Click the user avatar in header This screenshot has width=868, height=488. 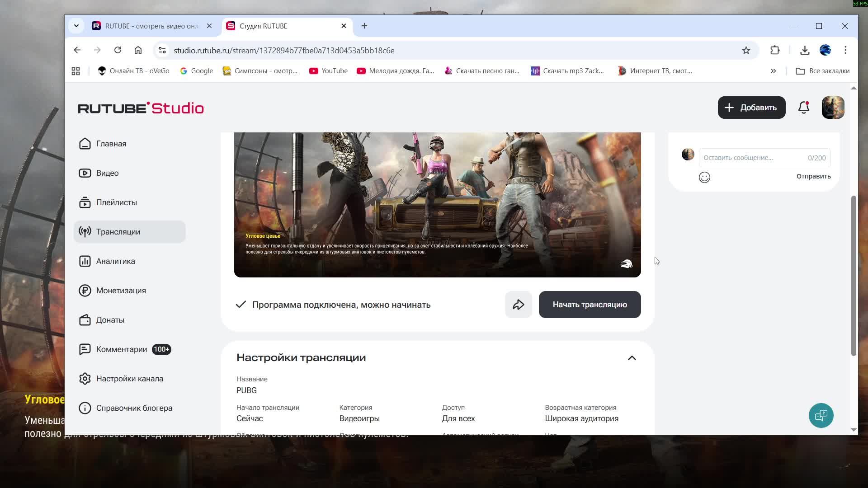point(832,108)
